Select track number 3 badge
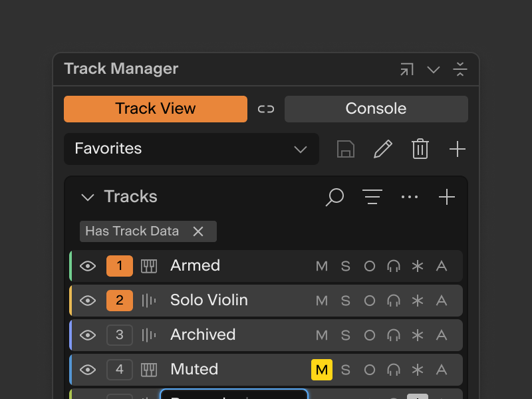 point(120,335)
